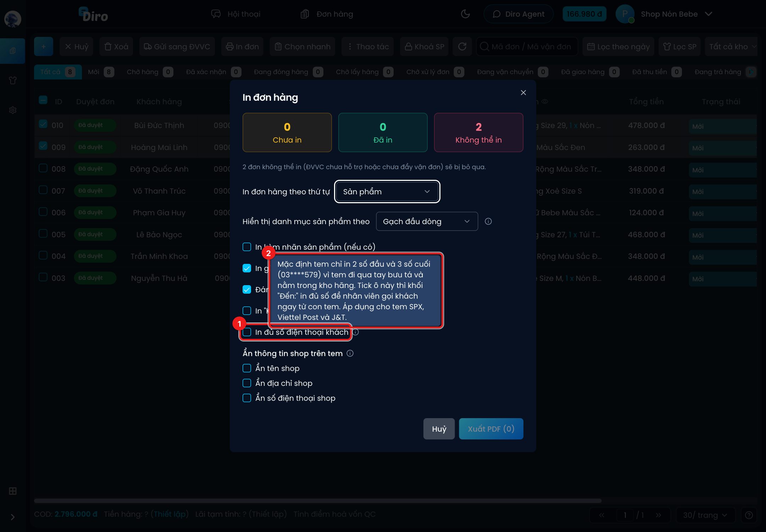766x532 pixels.
Task: Click the blue plus add-order button
Action: [44, 46]
